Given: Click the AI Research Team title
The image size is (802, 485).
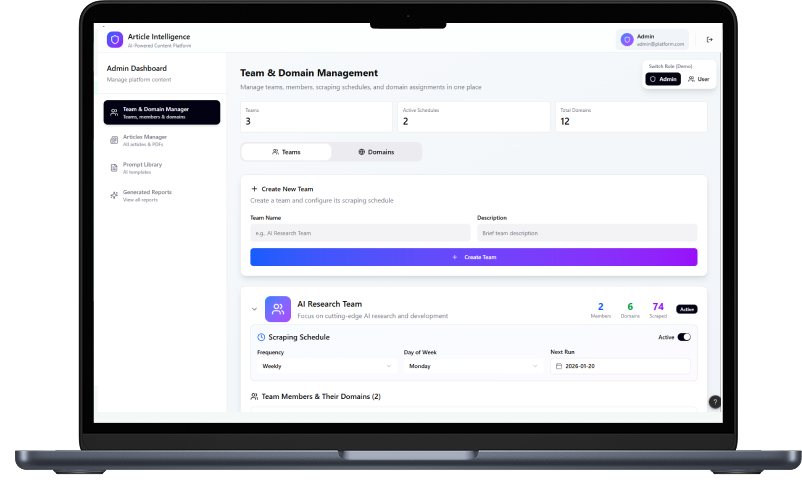Looking at the screenshot, I should [329, 304].
